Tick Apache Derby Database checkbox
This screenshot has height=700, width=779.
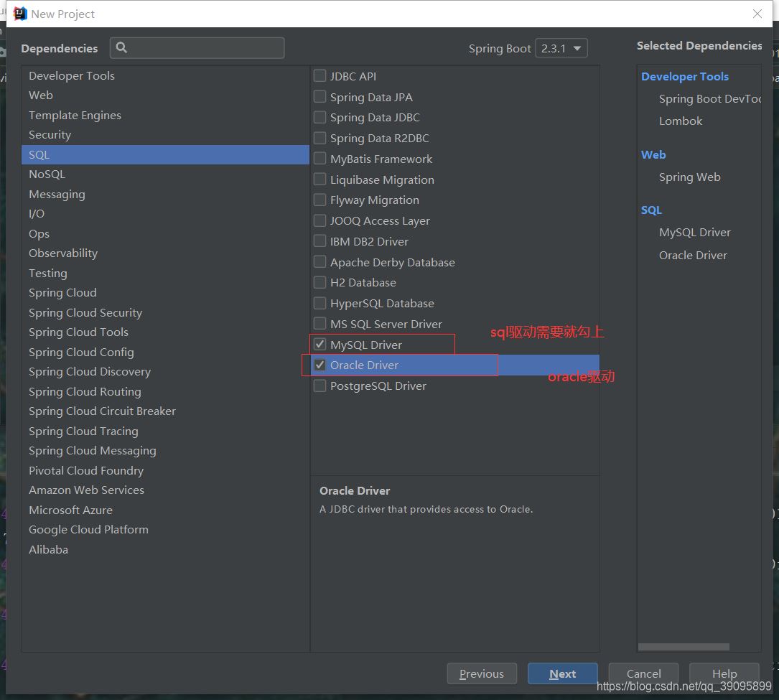point(320,262)
